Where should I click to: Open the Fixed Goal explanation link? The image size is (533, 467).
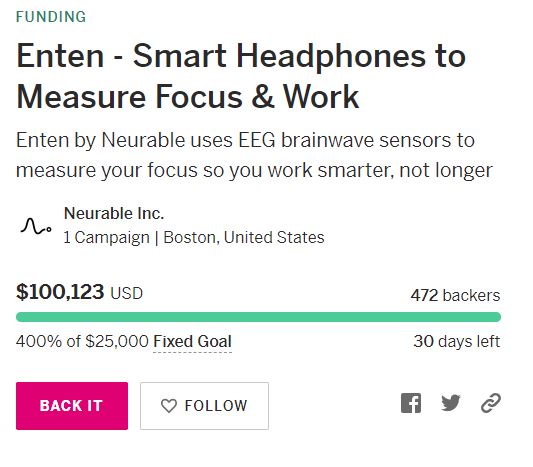click(192, 341)
